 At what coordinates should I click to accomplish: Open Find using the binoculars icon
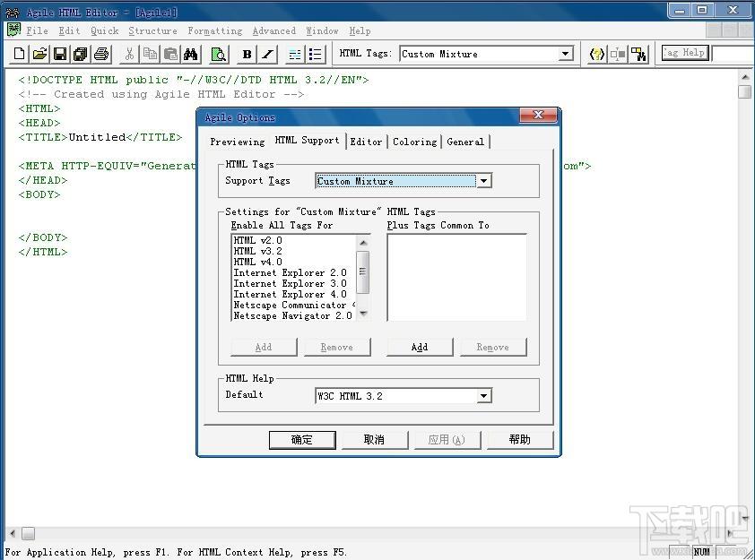[x=191, y=54]
